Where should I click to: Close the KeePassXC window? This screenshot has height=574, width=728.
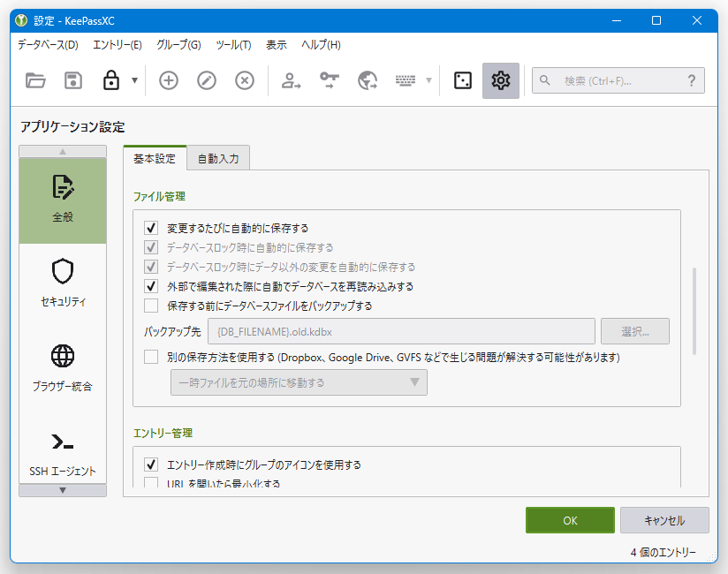pos(697,20)
